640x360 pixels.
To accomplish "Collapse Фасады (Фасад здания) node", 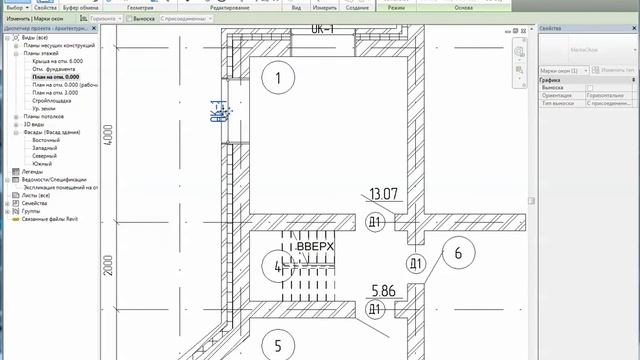I will pos(16,132).
